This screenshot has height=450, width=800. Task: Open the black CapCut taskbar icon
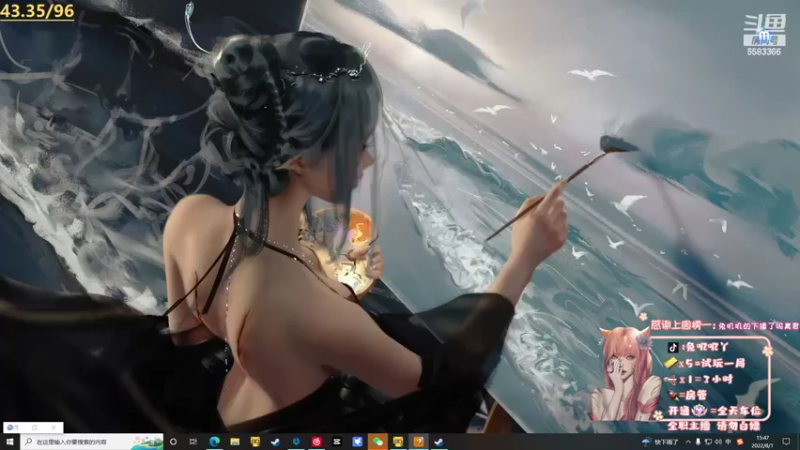(x=337, y=442)
